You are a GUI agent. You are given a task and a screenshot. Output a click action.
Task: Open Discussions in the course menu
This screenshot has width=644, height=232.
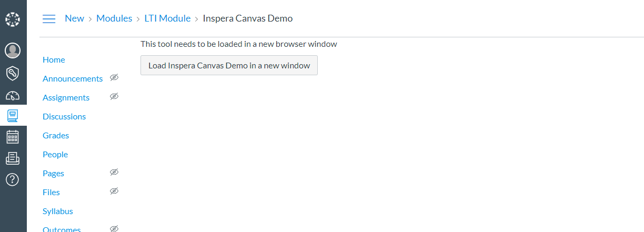(64, 117)
